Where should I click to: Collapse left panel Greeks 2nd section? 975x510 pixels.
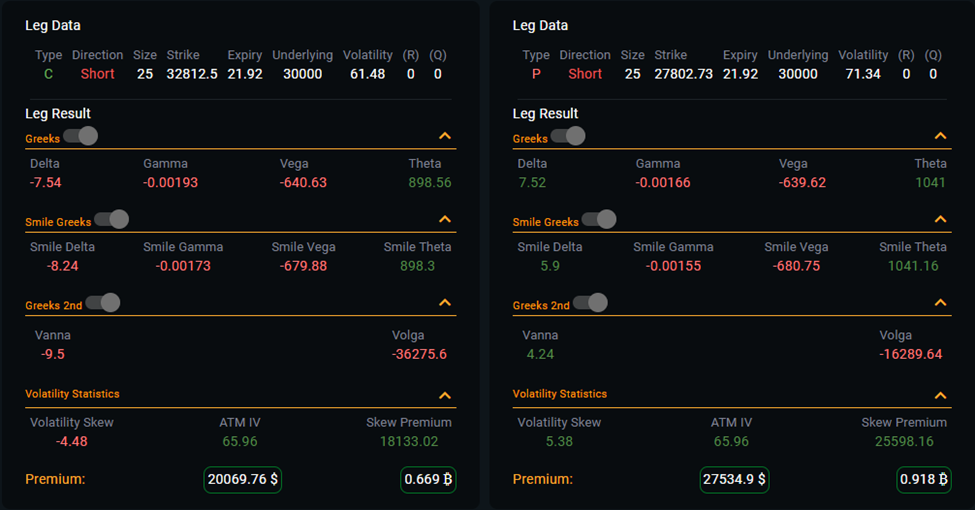tap(445, 302)
